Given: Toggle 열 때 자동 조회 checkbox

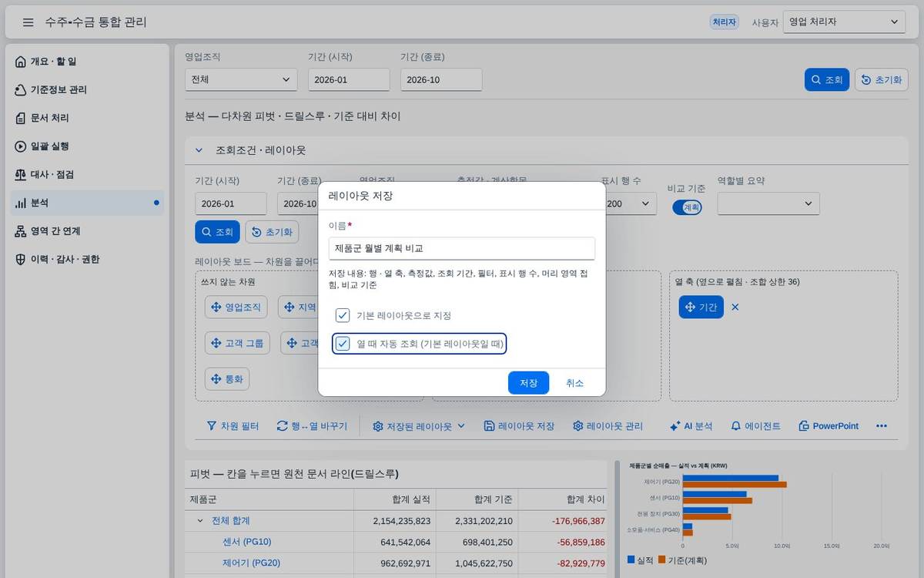Looking at the screenshot, I should (x=343, y=344).
